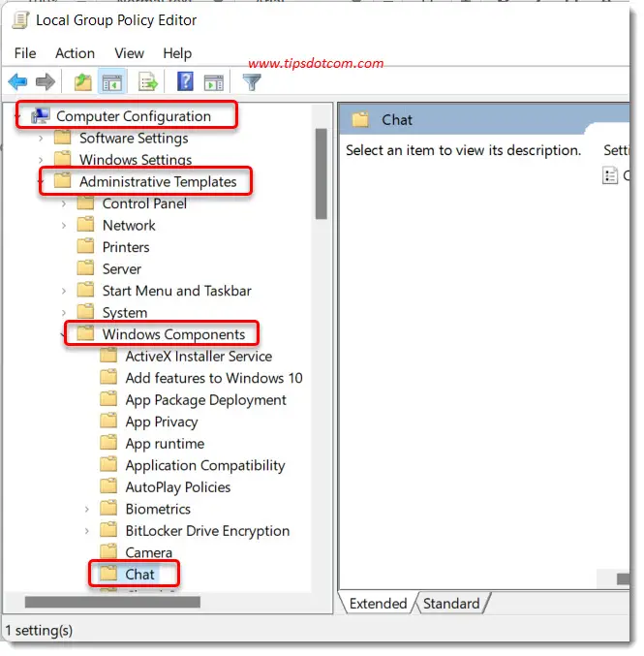This screenshot has height=656, width=644.
Task: Expand the BitLocker Drive Encryption node
Action: (x=87, y=531)
